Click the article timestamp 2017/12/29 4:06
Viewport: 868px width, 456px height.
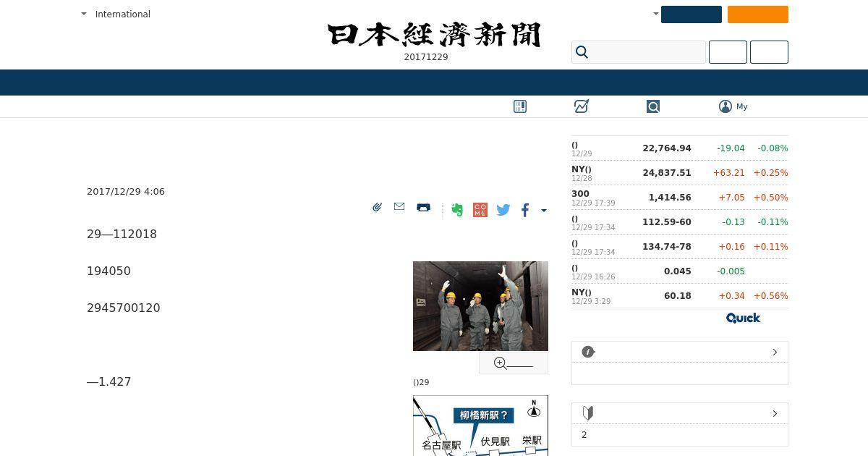click(x=126, y=192)
